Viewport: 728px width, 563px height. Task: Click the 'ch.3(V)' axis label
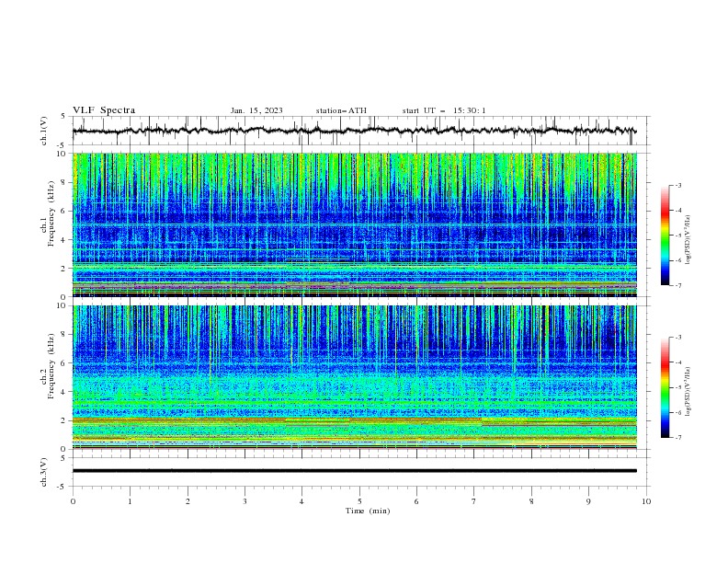coord(44,472)
